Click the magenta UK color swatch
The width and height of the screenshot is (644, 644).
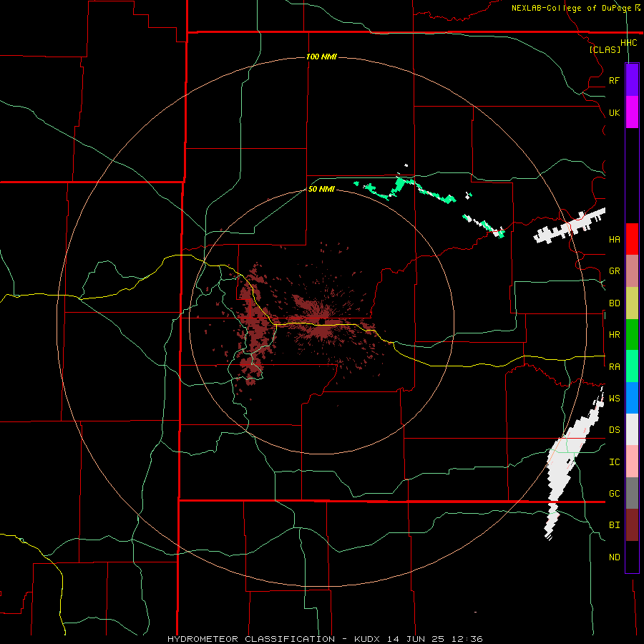point(632,112)
